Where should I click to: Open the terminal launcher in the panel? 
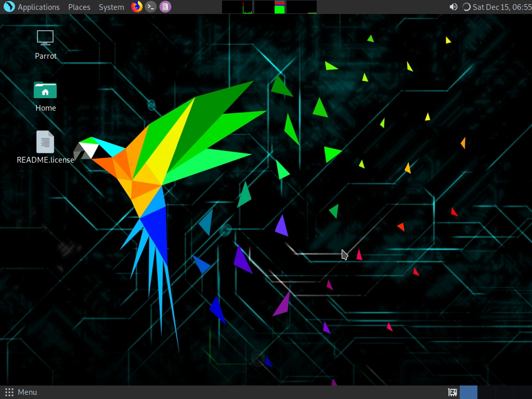(151, 7)
